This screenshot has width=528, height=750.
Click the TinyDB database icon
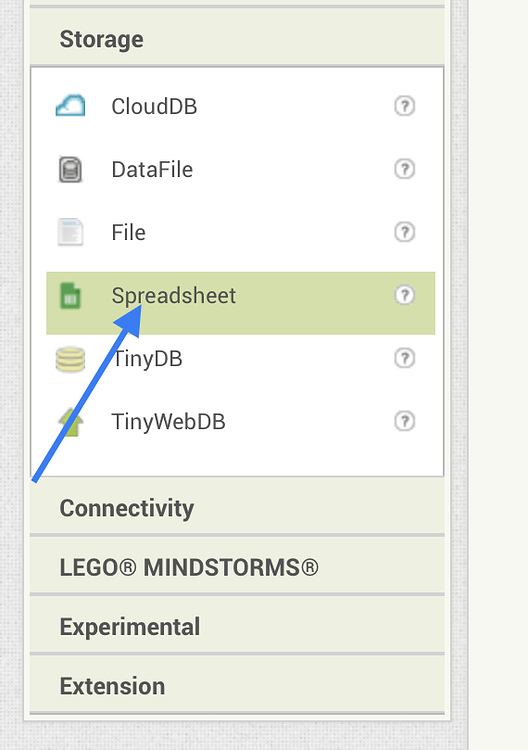(70, 359)
